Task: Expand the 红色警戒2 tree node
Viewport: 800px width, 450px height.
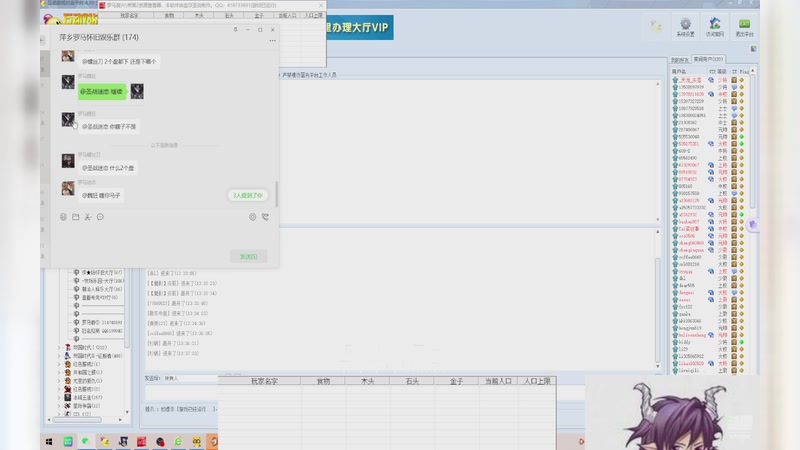Action: 59,364
